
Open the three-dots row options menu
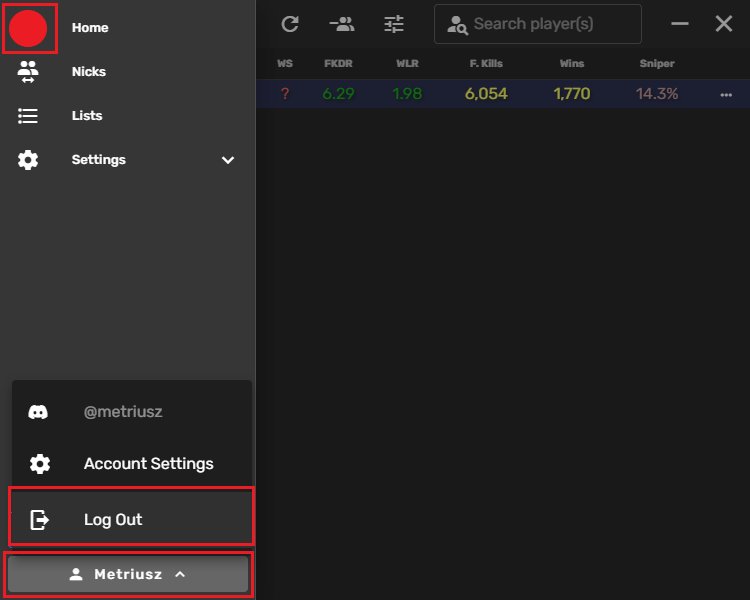click(726, 94)
